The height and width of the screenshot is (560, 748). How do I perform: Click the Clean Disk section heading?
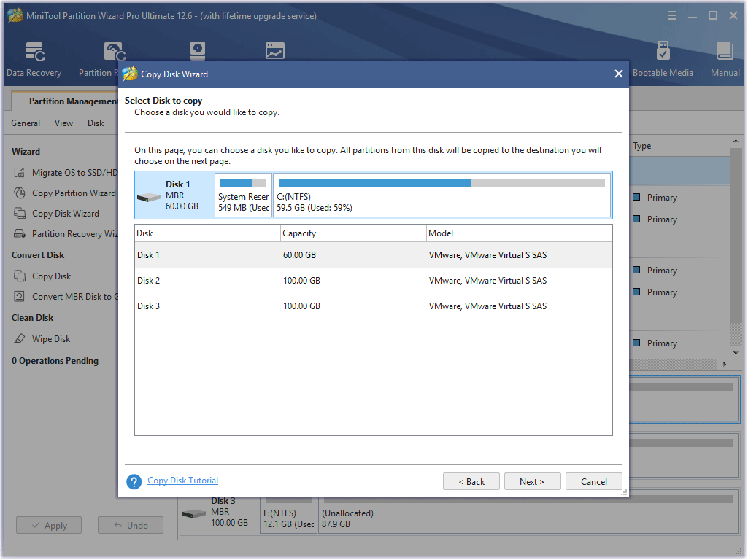click(32, 318)
